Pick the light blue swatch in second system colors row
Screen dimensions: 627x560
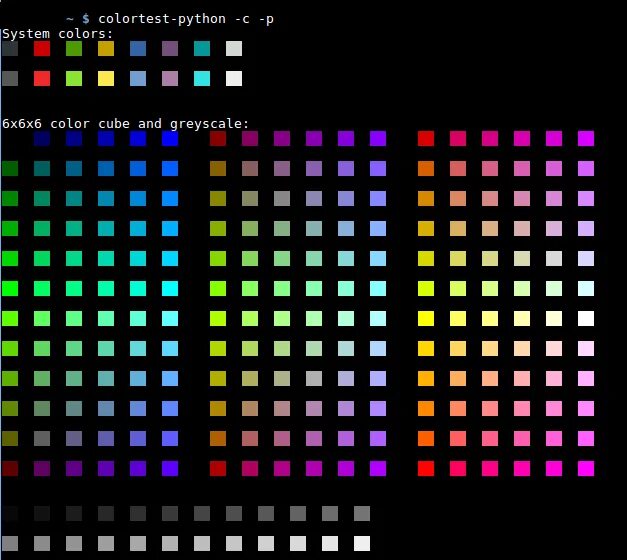[138, 79]
